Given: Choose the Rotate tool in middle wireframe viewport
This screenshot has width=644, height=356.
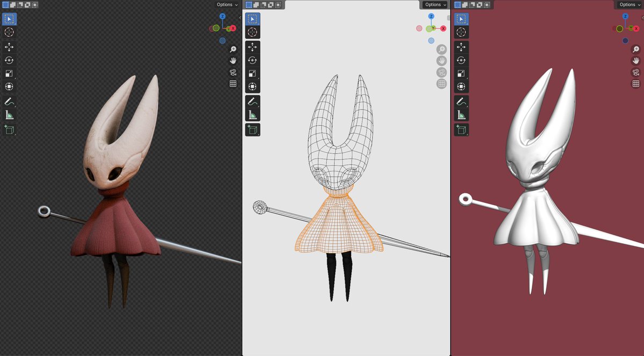Looking at the screenshot, I should click(x=252, y=60).
